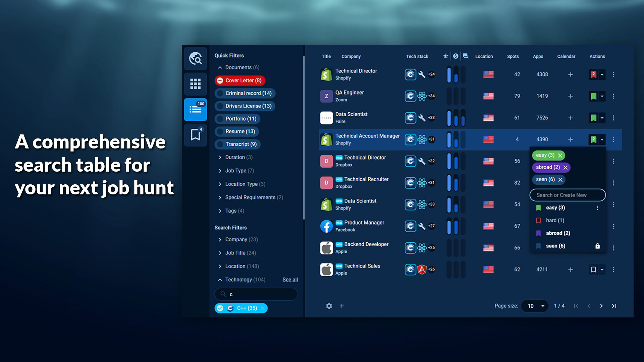Click the +24 tech stack badge on Technical Director

pos(431,74)
